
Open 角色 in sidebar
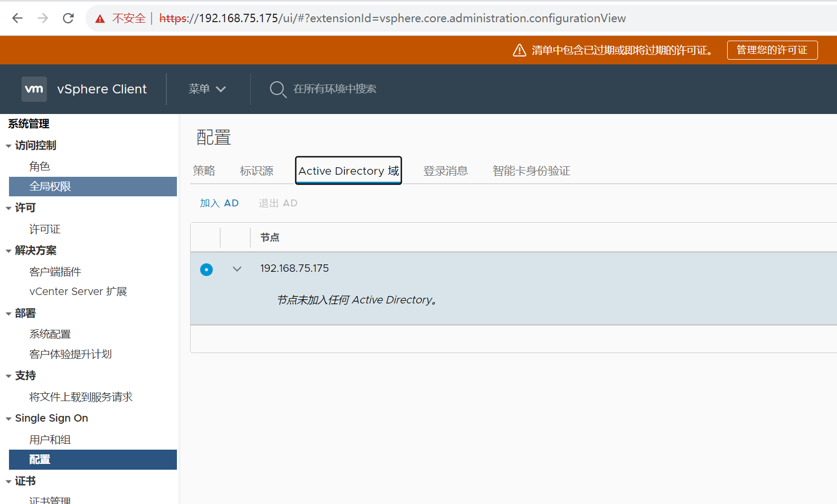click(x=40, y=166)
